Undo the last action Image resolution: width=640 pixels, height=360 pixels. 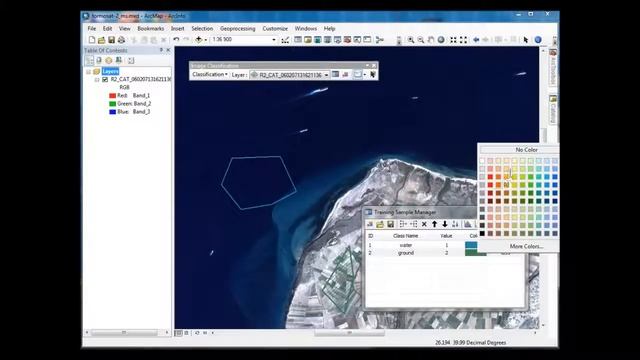[176, 40]
